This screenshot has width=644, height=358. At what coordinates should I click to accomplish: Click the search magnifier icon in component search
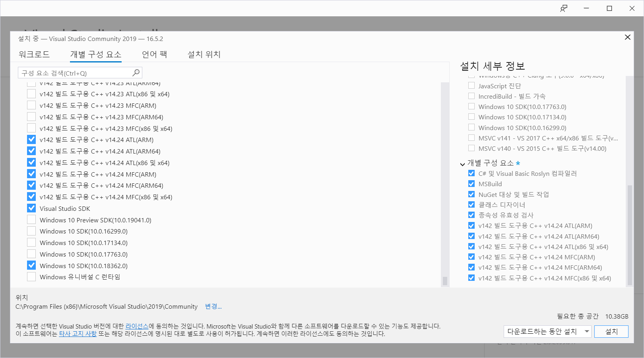(136, 72)
